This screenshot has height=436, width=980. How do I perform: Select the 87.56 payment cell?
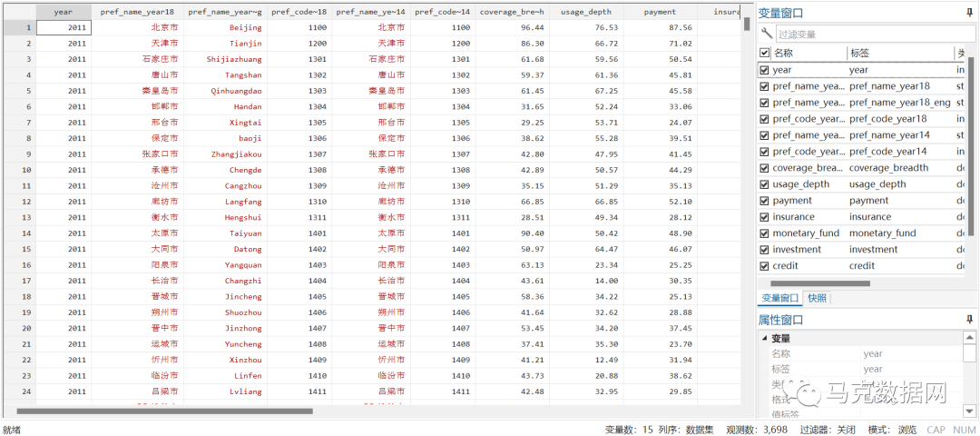660,27
